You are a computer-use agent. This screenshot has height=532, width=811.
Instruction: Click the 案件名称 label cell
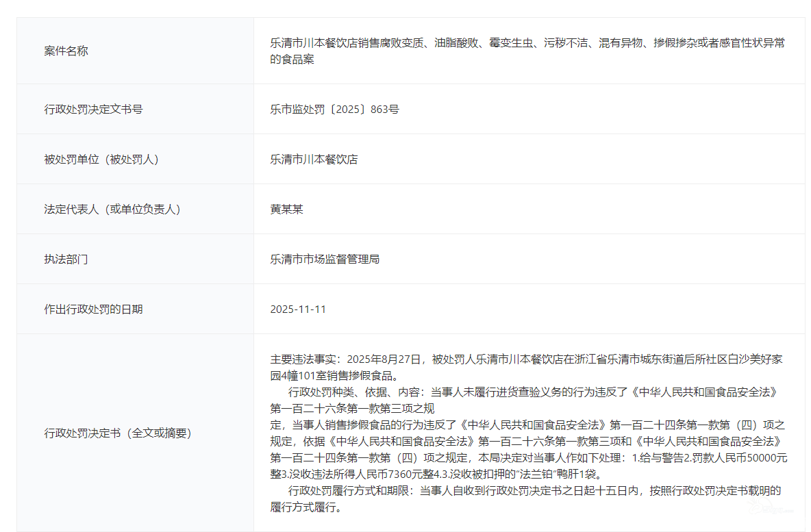pyautogui.click(x=66, y=51)
